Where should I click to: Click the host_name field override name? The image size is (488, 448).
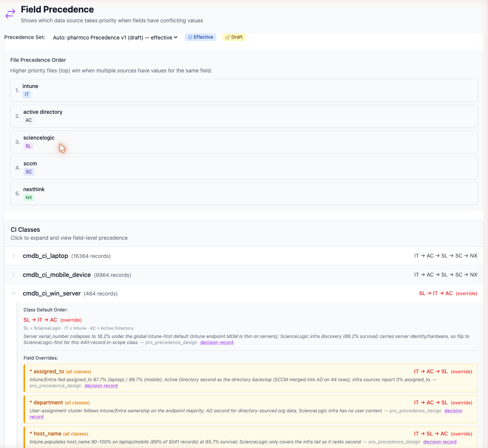click(47, 434)
